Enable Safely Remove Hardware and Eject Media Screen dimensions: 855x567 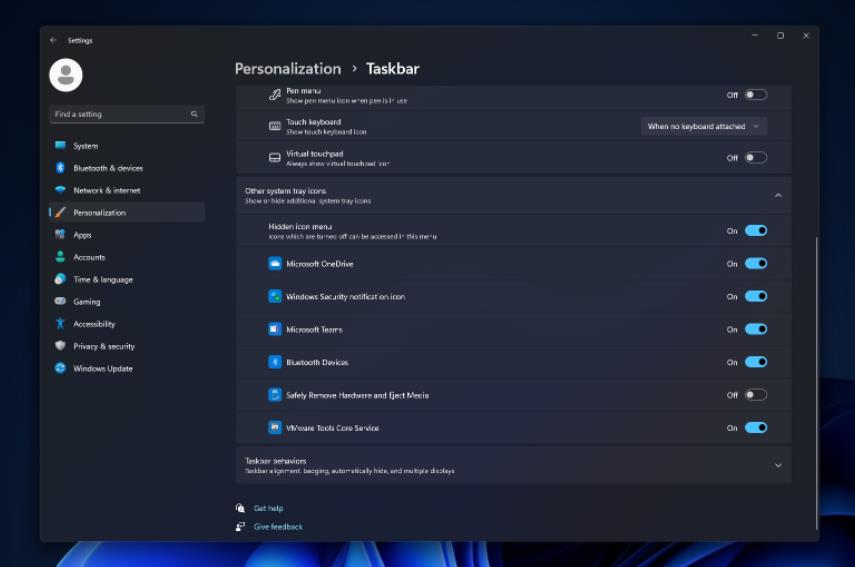pyautogui.click(x=756, y=395)
